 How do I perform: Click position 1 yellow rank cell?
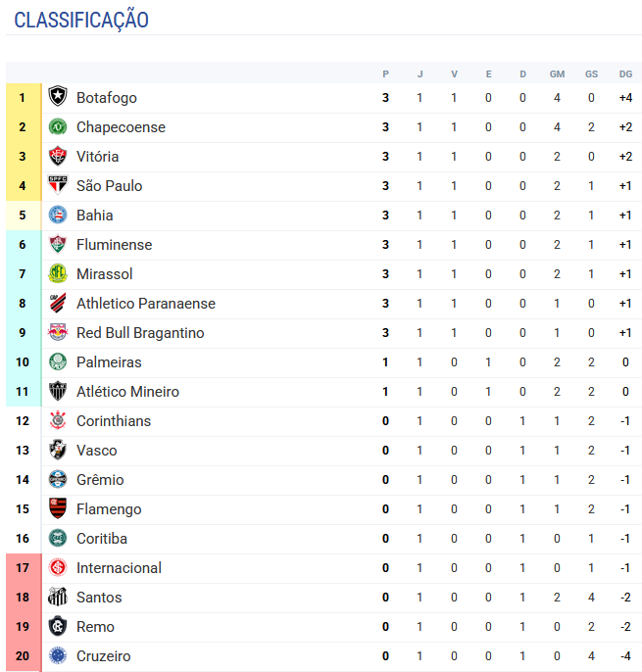(23, 98)
